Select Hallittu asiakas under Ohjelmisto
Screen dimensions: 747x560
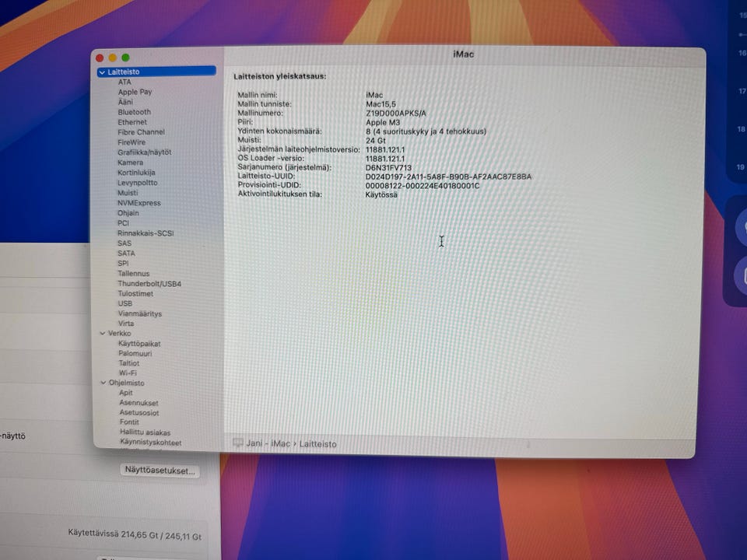tap(145, 432)
